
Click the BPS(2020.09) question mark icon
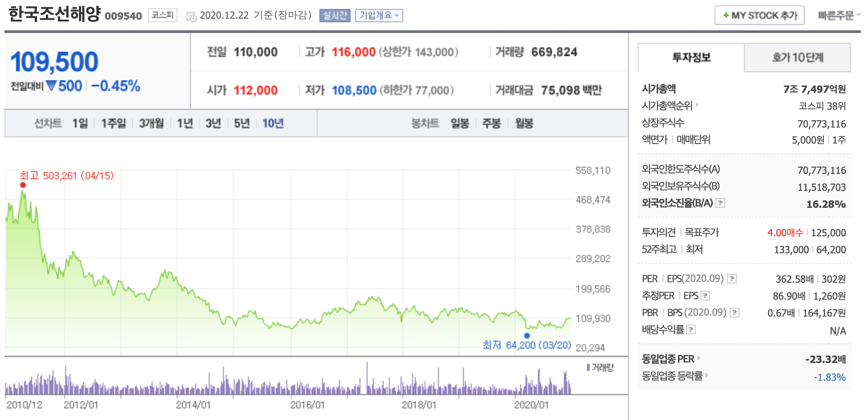point(734,313)
